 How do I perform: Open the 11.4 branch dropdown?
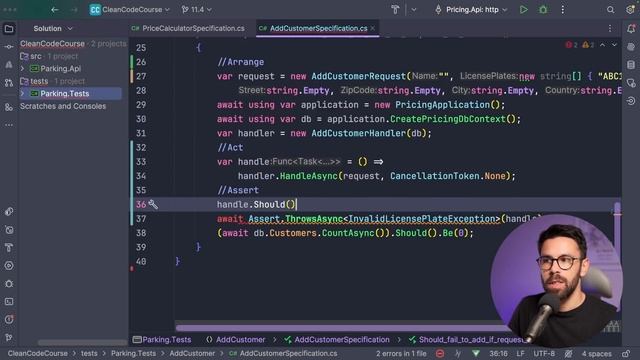[197, 9]
